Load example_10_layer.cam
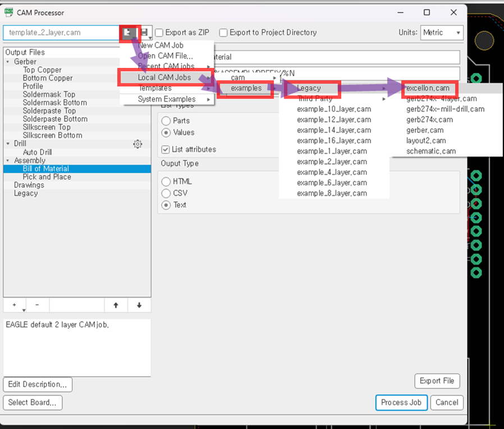The height and width of the screenshot is (429, 504). coord(334,109)
